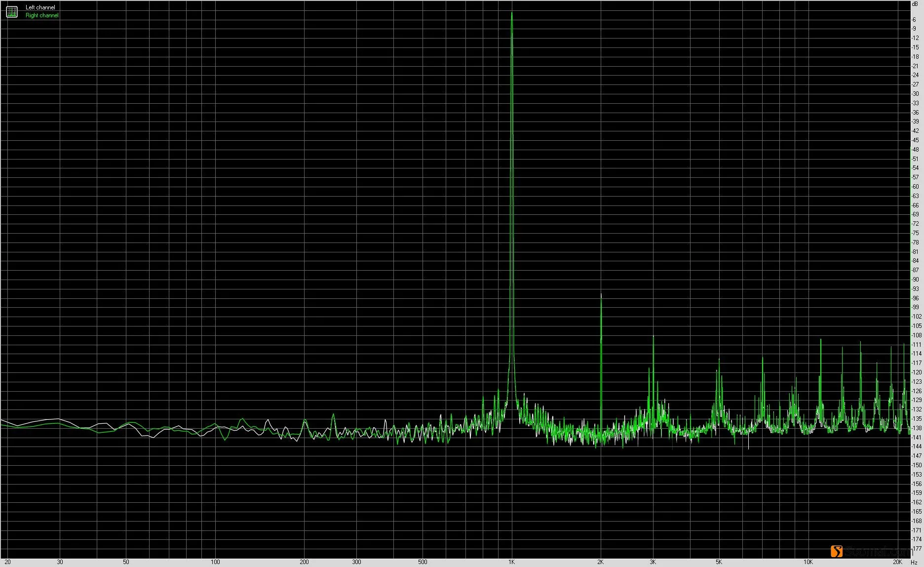Click the "20" label at the frequency axis start
The image size is (924, 567).
[7, 562]
